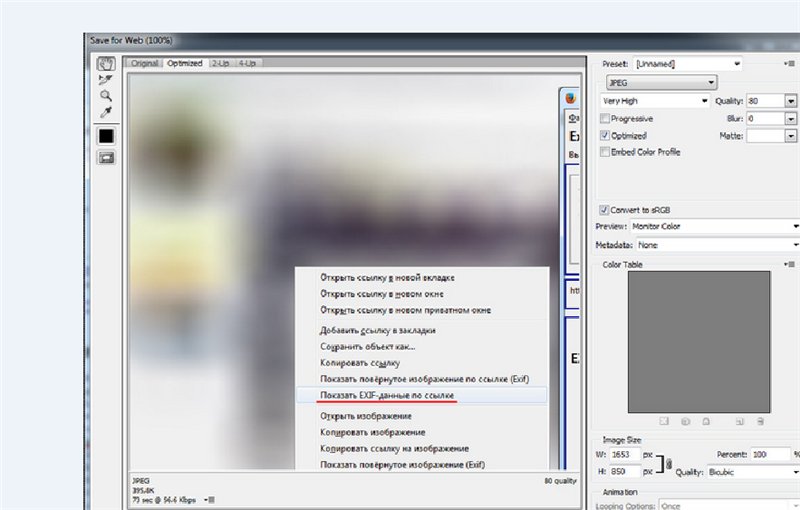Click 'Показать повёрнутое изображение по ссылке (Exif)'
Screen dimensions: 800x510
point(424,379)
